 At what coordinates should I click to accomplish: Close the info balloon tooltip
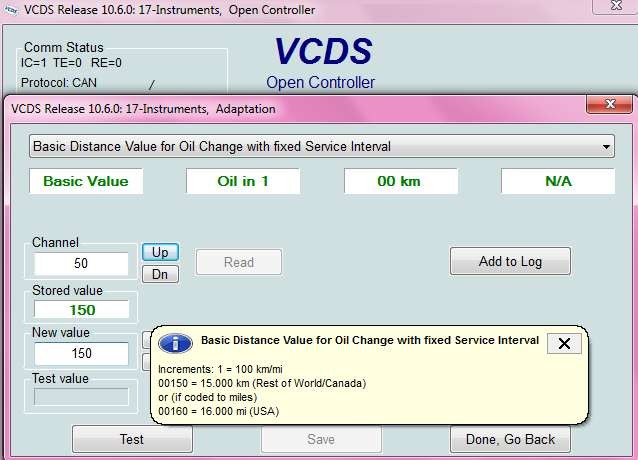pyautogui.click(x=564, y=344)
